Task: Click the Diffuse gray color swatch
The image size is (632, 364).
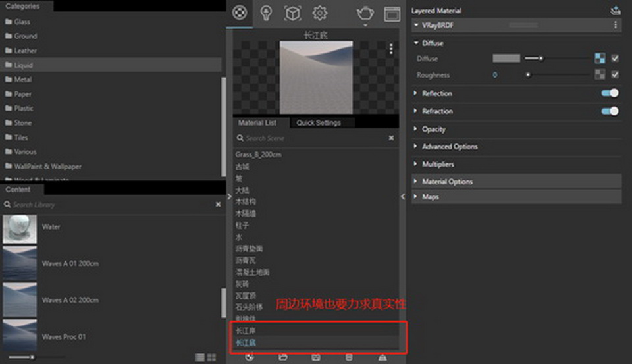Action: tap(506, 59)
